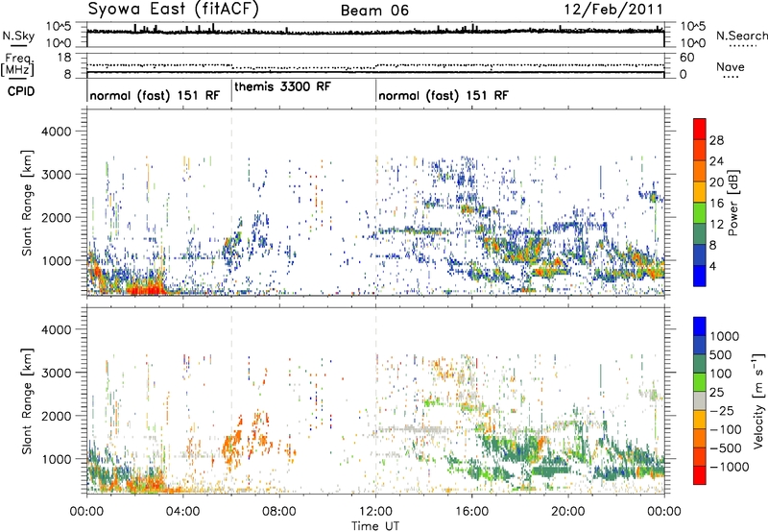Click the 'Syowa East (fitACF)' plot title
This screenshot has height=532, width=768.
tap(174, 9)
